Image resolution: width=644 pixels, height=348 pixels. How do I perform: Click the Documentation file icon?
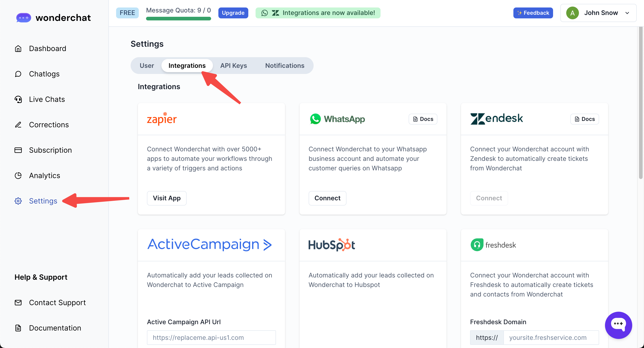(x=18, y=328)
